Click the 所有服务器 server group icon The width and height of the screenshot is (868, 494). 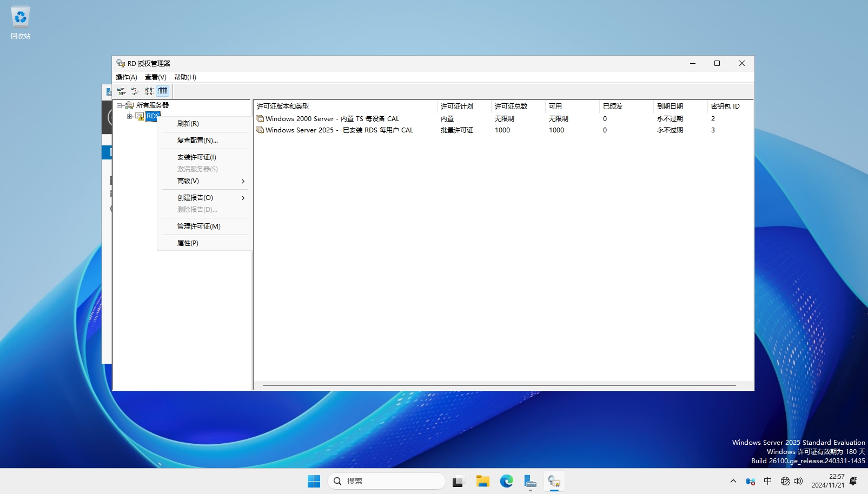click(x=129, y=105)
